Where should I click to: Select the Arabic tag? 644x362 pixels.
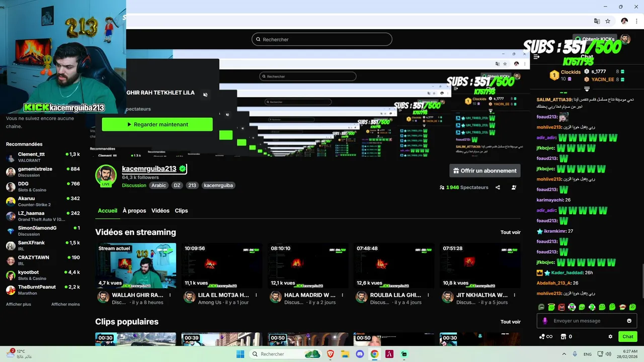pyautogui.click(x=159, y=186)
